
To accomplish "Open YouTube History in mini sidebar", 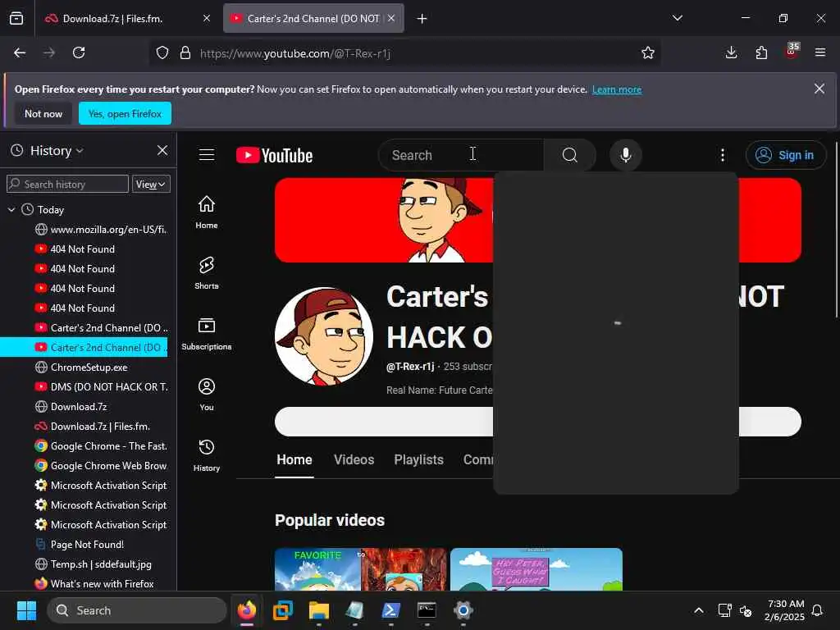I will pos(206,454).
